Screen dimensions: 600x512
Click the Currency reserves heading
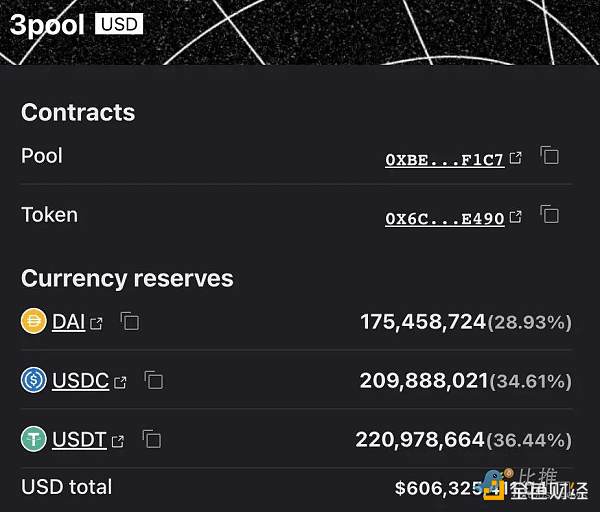pos(127,279)
